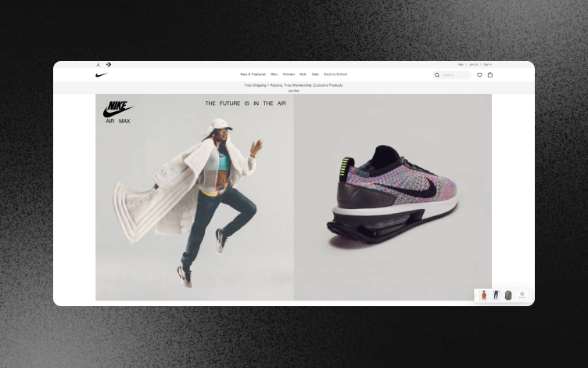Click the search magnifier icon
The height and width of the screenshot is (368, 588).
[x=437, y=75]
